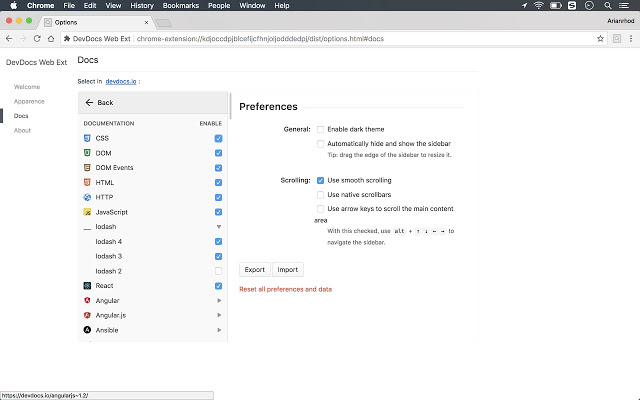Toggle the lodash 4 checkbox
The width and height of the screenshot is (640, 400).
218,242
